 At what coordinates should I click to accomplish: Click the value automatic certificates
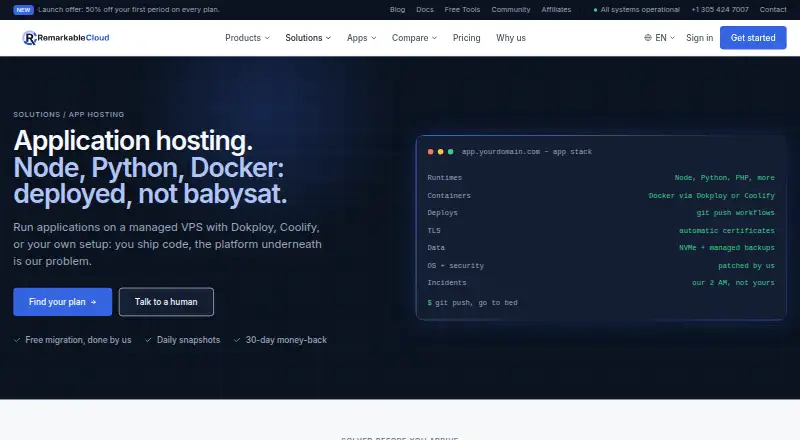point(727,231)
